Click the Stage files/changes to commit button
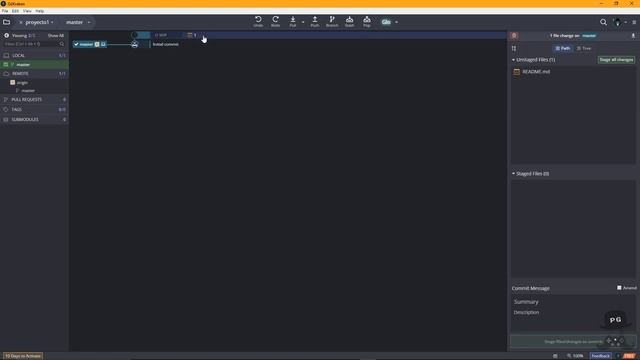 coord(573,341)
